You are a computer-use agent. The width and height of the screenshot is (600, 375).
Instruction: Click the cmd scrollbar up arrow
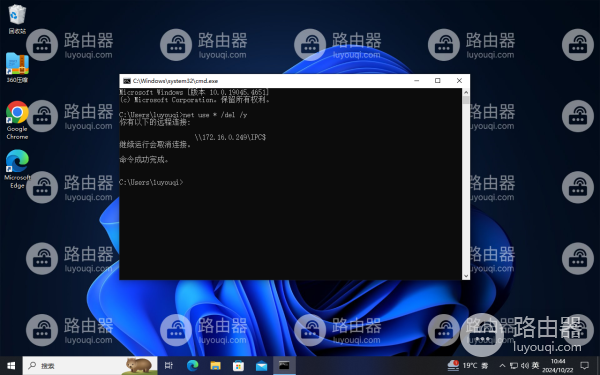tap(466, 92)
